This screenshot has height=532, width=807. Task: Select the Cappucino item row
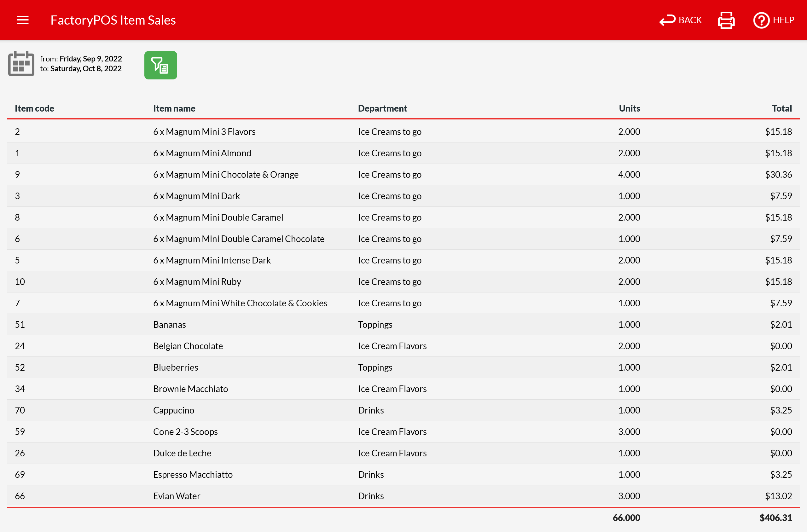pyautogui.click(x=173, y=410)
